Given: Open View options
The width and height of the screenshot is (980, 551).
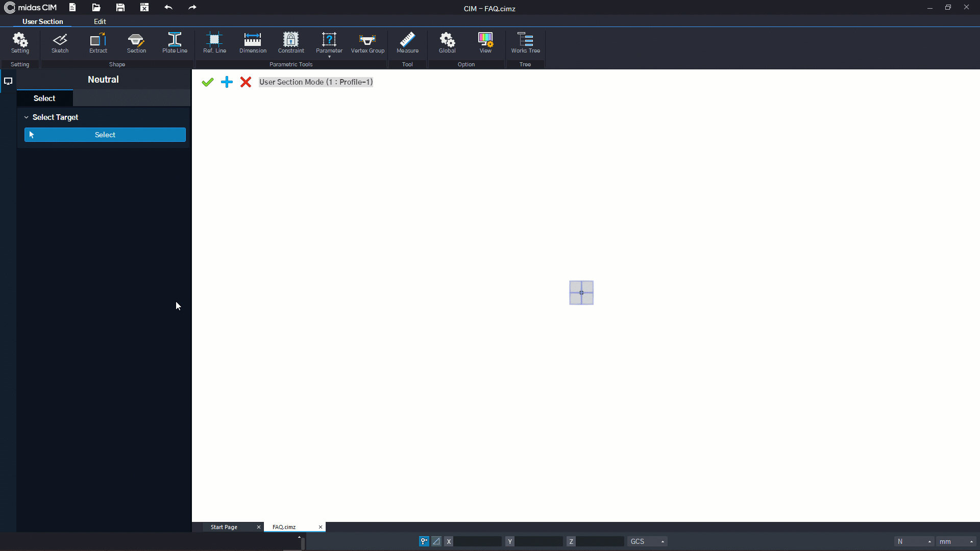Looking at the screenshot, I should point(485,43).
